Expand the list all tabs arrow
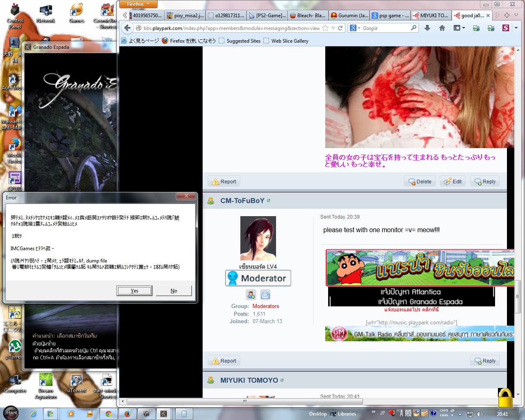 516,15
